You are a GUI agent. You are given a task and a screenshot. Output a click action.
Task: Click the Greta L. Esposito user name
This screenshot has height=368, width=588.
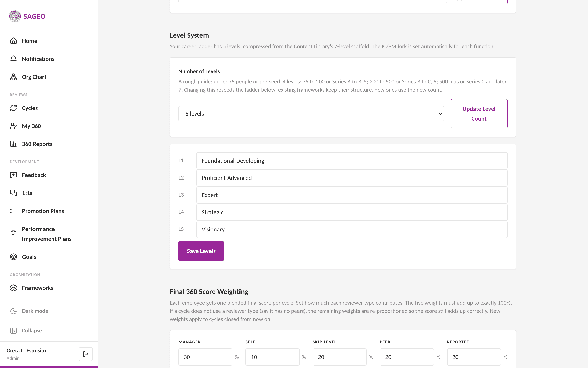pos(26,350)
